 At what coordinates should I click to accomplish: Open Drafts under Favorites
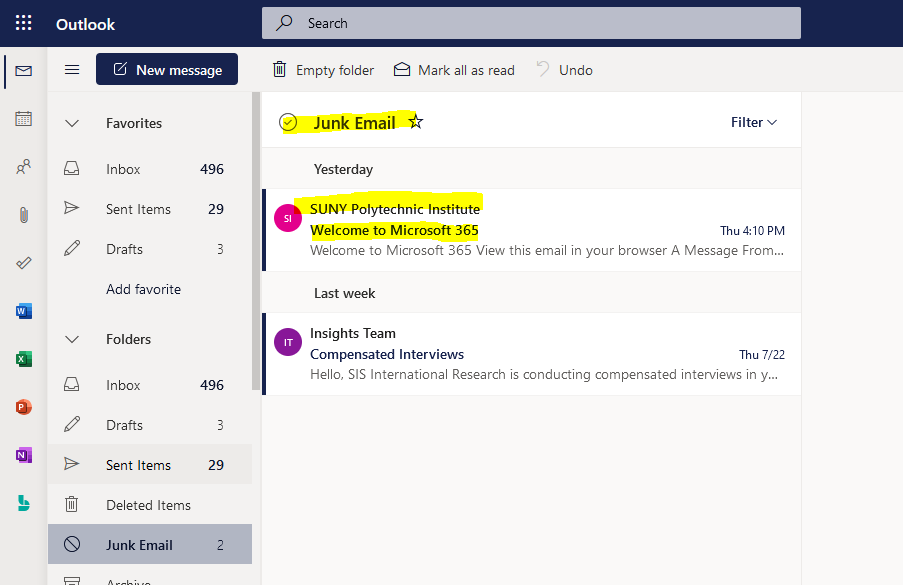coord(150,249)
